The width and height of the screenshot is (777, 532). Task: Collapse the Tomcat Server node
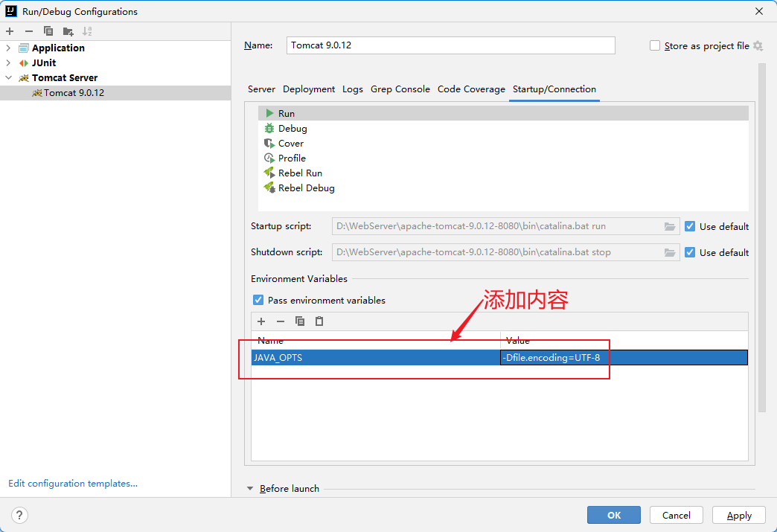click(x=8, y=78)
